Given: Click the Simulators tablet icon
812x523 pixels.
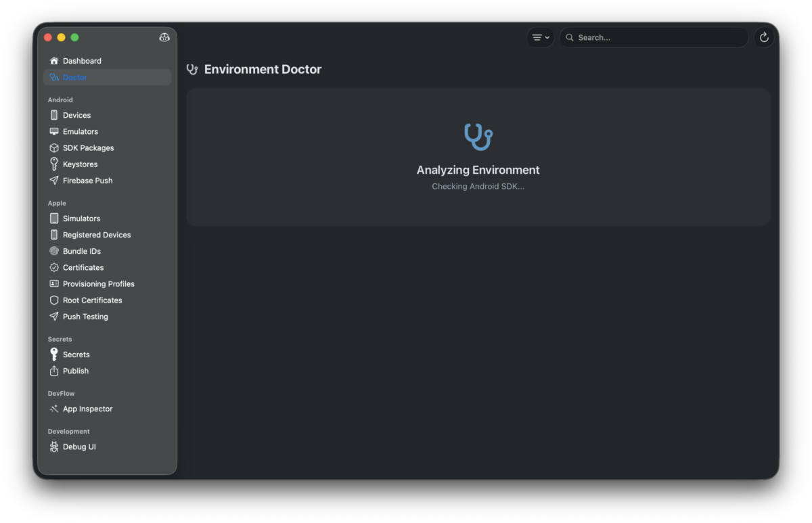Looking at the screenshot, I should (54, 219).
